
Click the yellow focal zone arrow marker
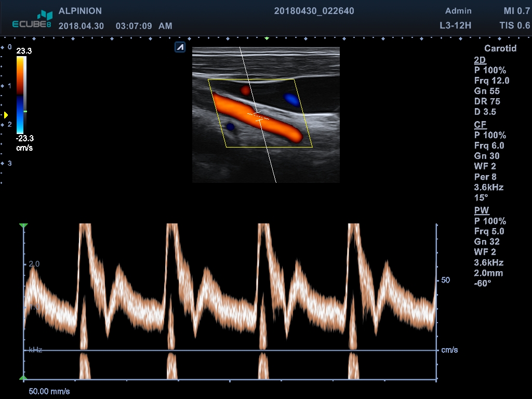[x=6, y=115]
